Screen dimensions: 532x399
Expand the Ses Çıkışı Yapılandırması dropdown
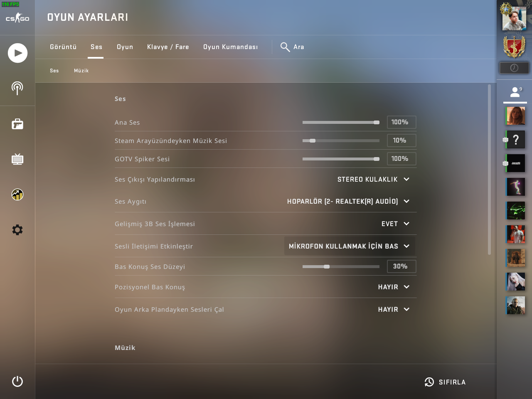(x=373, y=180)
